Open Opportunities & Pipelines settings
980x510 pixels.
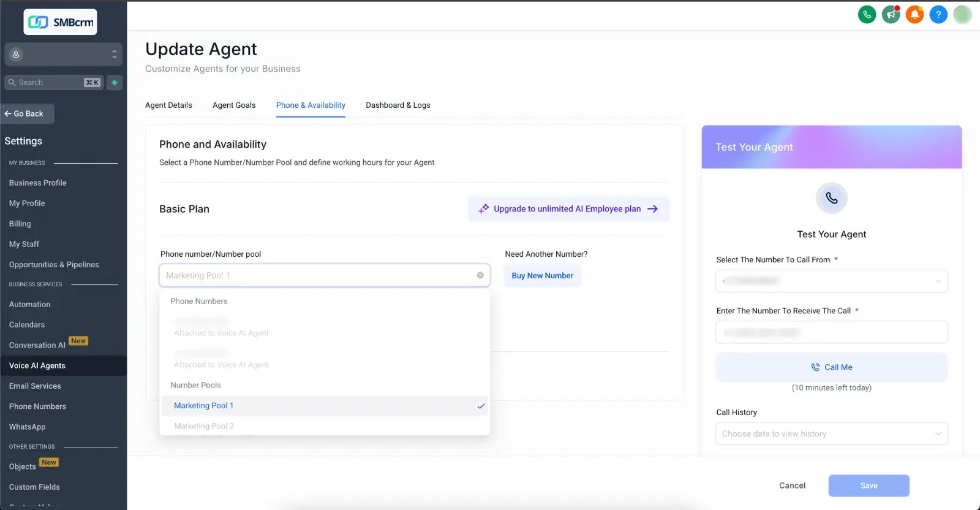tap(54, 264)
